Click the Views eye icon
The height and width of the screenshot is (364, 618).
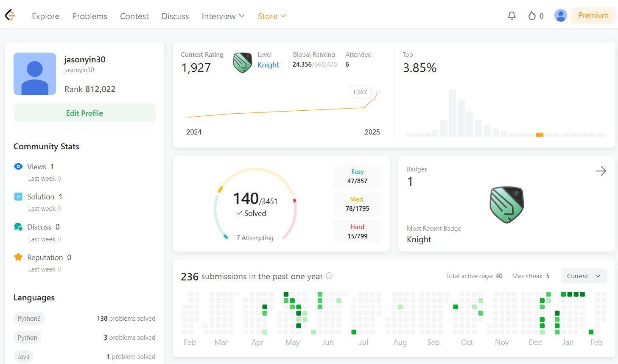[18, 166]
